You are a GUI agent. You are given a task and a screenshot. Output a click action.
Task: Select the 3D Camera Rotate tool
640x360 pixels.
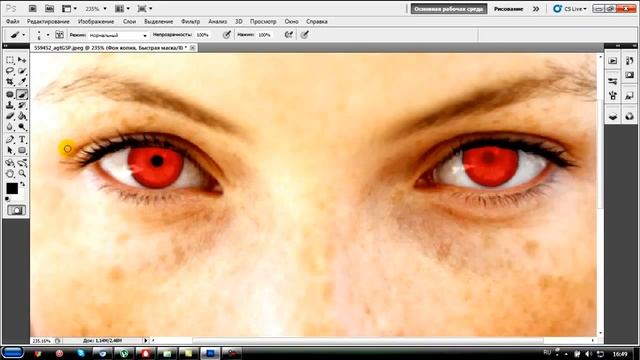point(22,163)
